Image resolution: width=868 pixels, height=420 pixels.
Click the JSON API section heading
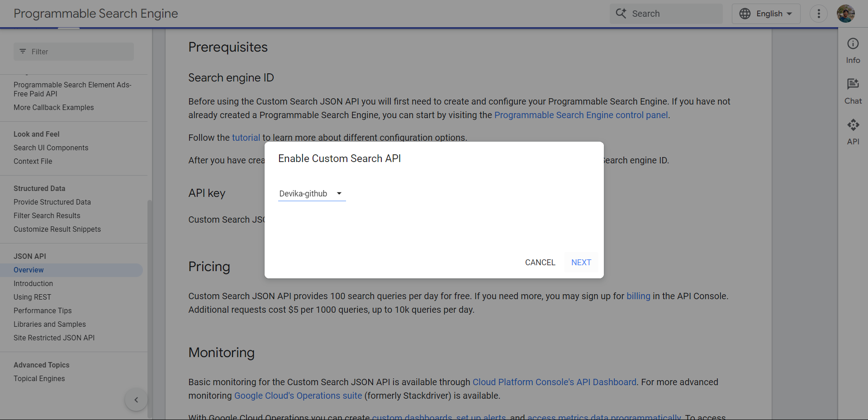pyautogui.click(x=30, y=256)
